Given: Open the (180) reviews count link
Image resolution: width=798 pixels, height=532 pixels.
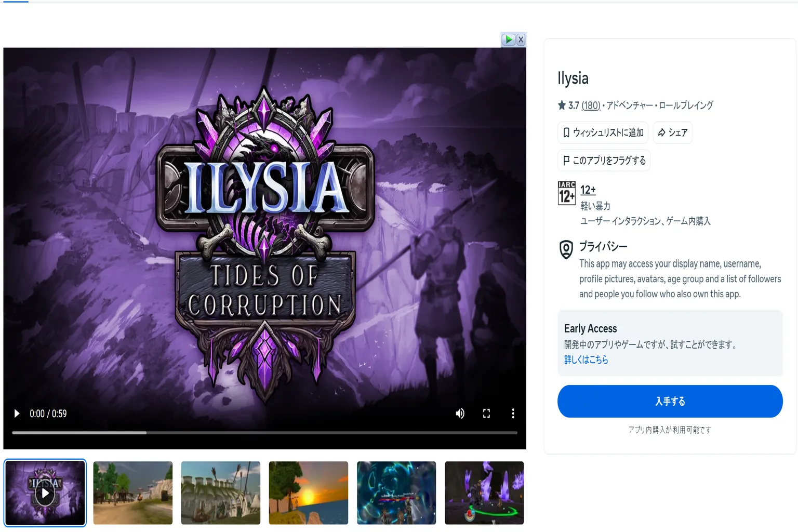Looking at the screenshot, I should (591, 105).
